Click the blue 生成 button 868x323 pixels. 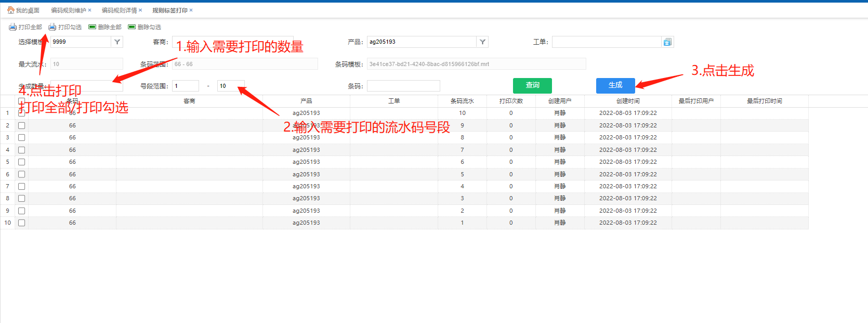[615, 85]
